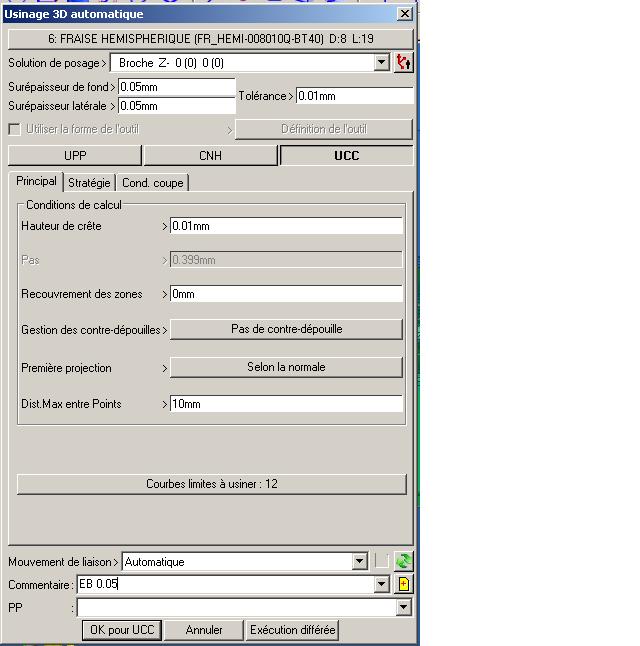Select the UCC mode button
The width and height of the screenshot is (640, 646).
point(347,156)
